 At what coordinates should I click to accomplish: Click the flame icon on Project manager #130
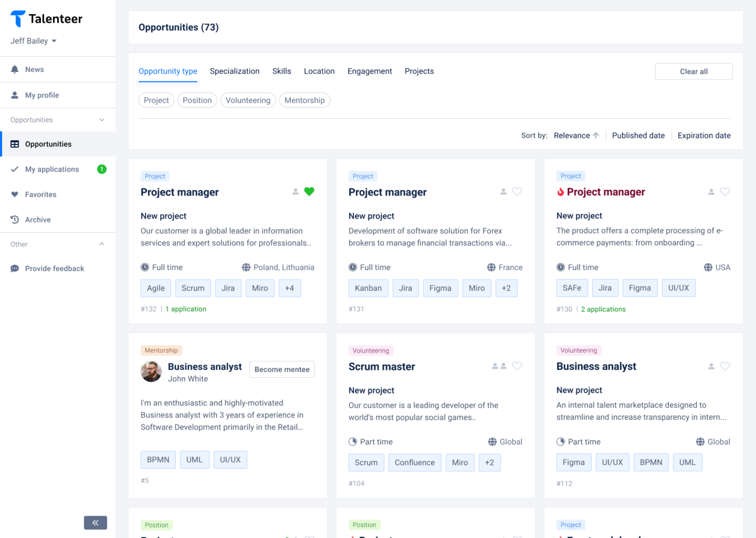pyautogui.click(x=560, y=192)
